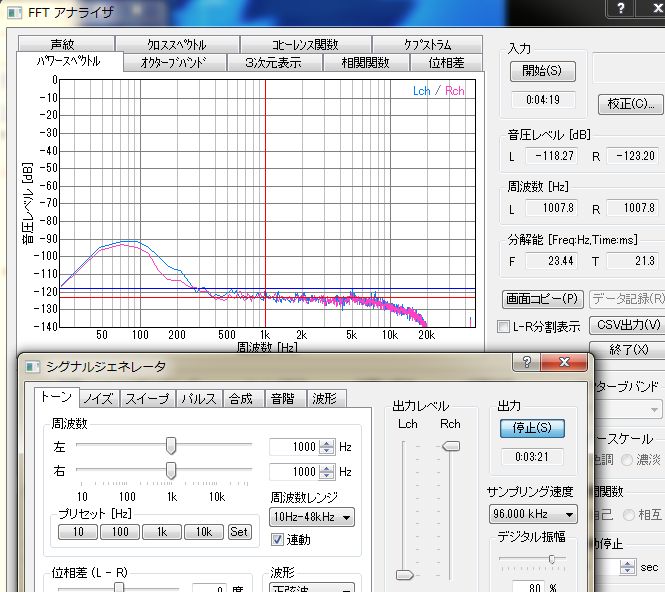Open the パルス tab
Screen dimensions: 665x592
(199, 399)
